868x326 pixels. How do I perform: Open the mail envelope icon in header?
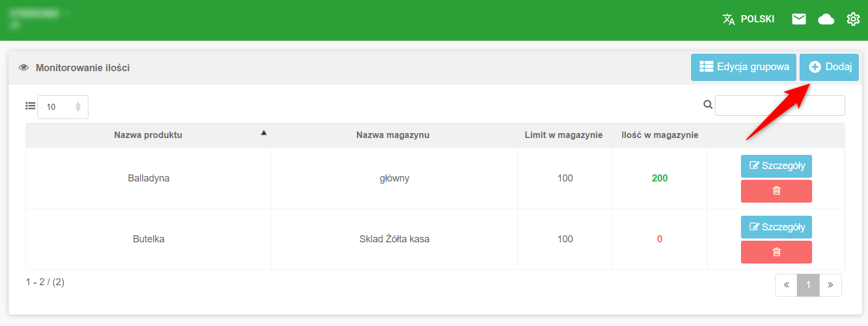coord(799,20)
